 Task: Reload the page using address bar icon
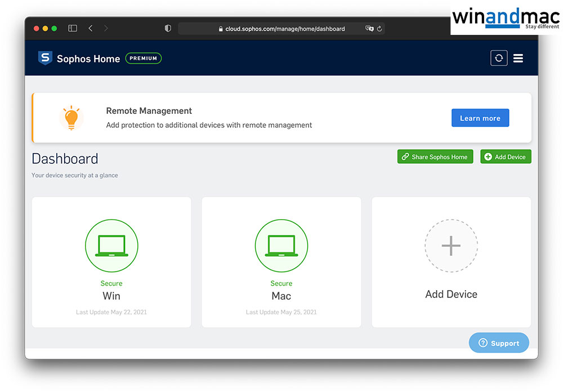[379, 28]
